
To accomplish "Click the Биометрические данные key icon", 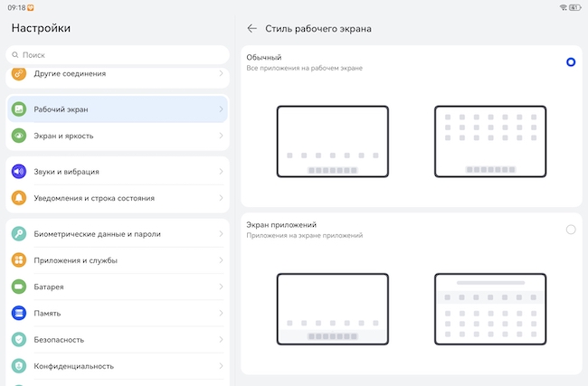I will pos(19,233).
